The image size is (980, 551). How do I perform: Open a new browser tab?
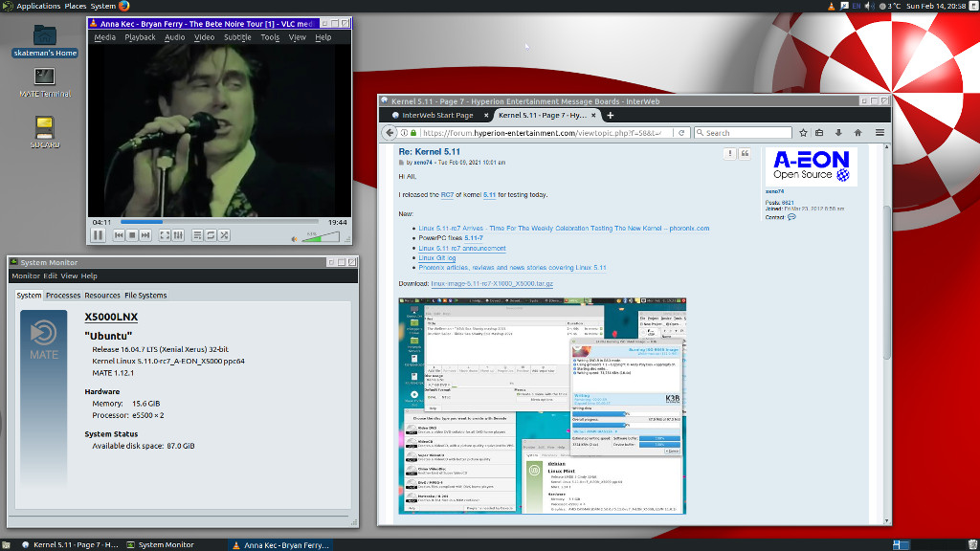(x=610, y=116)
